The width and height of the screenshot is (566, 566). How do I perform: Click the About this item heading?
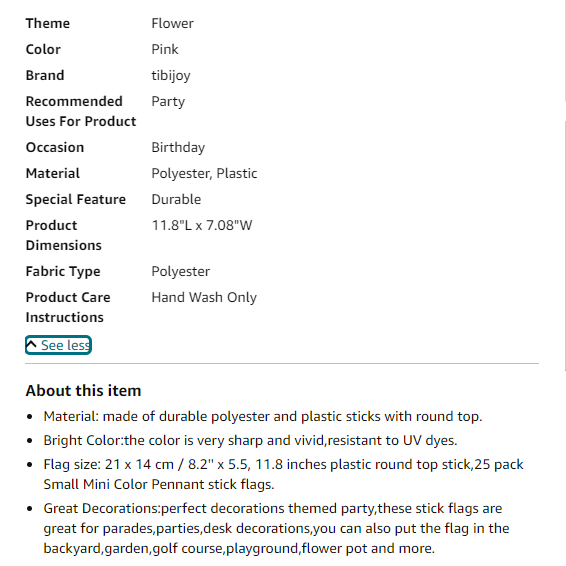[83, 391]
